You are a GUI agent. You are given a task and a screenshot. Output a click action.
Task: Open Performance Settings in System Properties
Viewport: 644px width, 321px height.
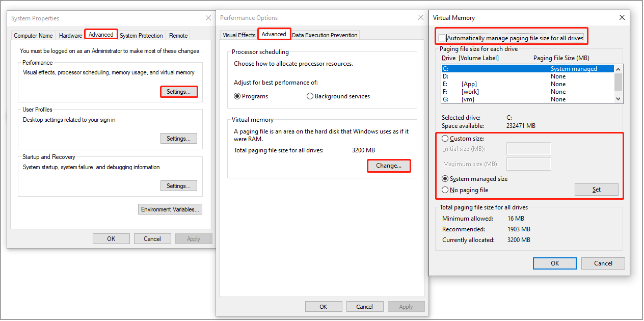pyautogui.click(x=179, y=91)
